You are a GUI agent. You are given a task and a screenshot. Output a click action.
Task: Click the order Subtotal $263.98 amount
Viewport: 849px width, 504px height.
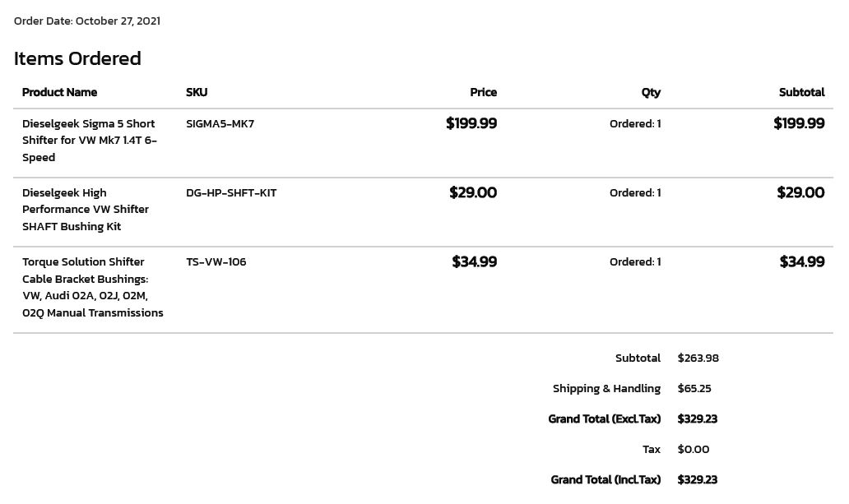pos(698,358)
